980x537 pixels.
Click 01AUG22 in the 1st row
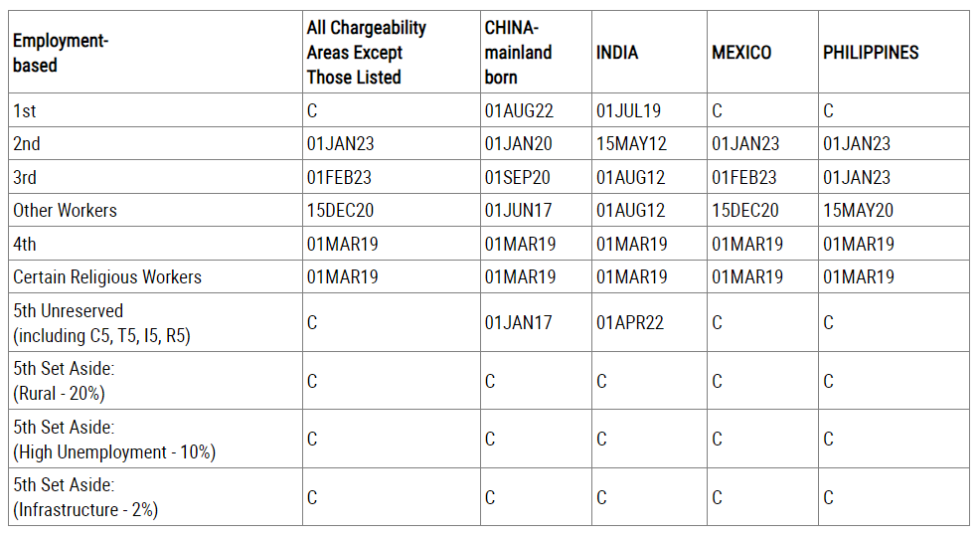pos(519,110)
